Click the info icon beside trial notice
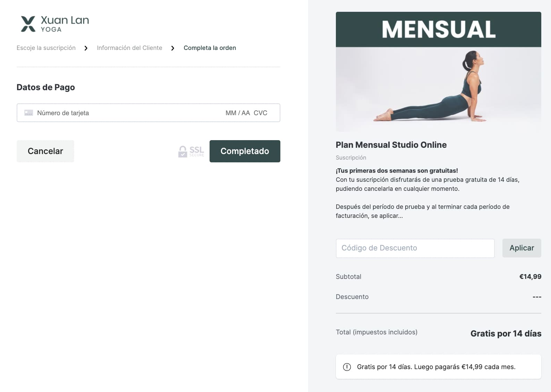The height and width of the screenshot is (392, 551). pos(347,367)
